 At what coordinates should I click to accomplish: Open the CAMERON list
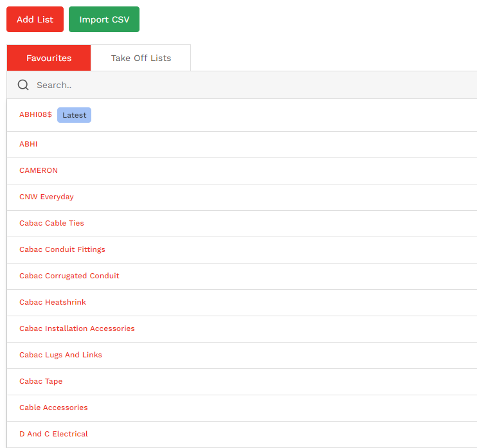pos(39,170)
